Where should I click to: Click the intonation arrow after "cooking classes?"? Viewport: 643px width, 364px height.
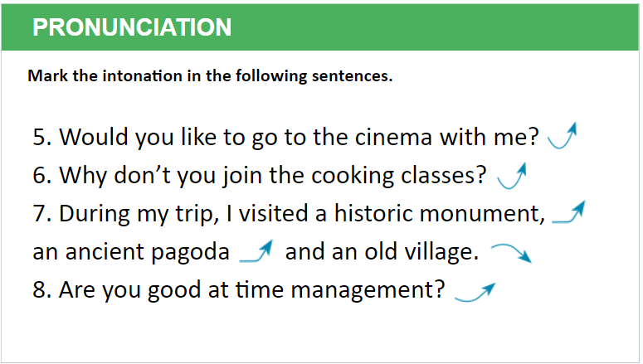coord(512,175)
